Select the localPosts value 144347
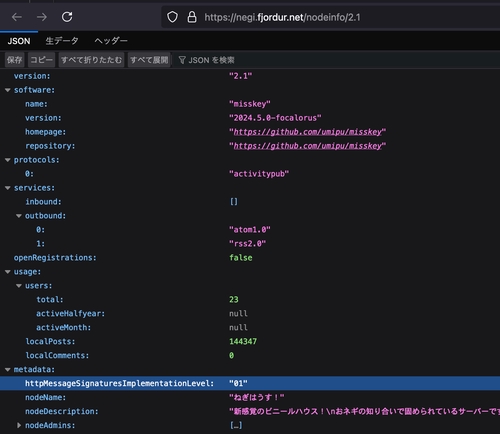 click(243, 341)
